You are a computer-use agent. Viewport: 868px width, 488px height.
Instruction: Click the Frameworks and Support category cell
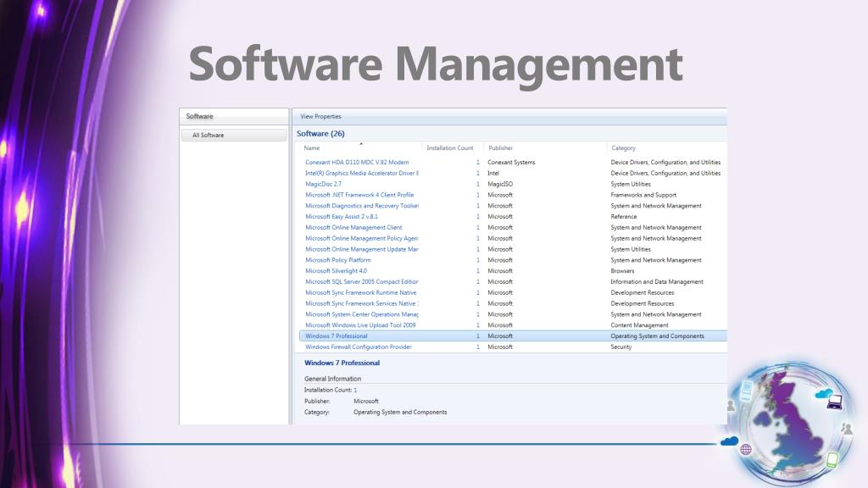pos(643,195)
